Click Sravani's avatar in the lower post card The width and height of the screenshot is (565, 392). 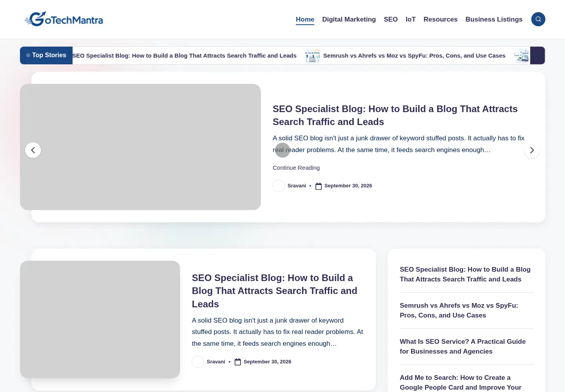[198, 362]
